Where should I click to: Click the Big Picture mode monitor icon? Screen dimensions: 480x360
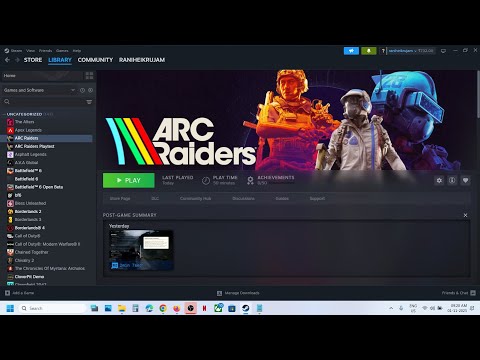pos(443,51)
